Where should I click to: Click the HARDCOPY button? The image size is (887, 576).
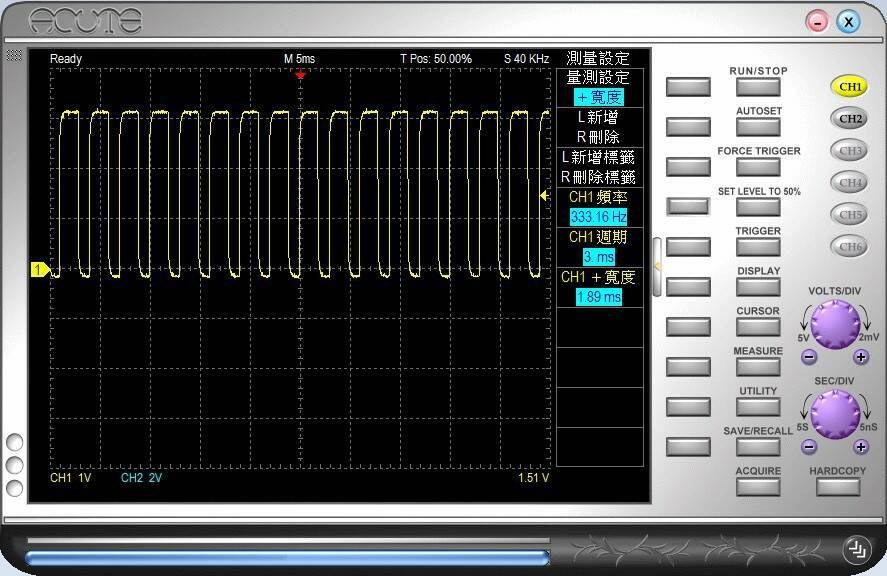[x=838, y=487]
